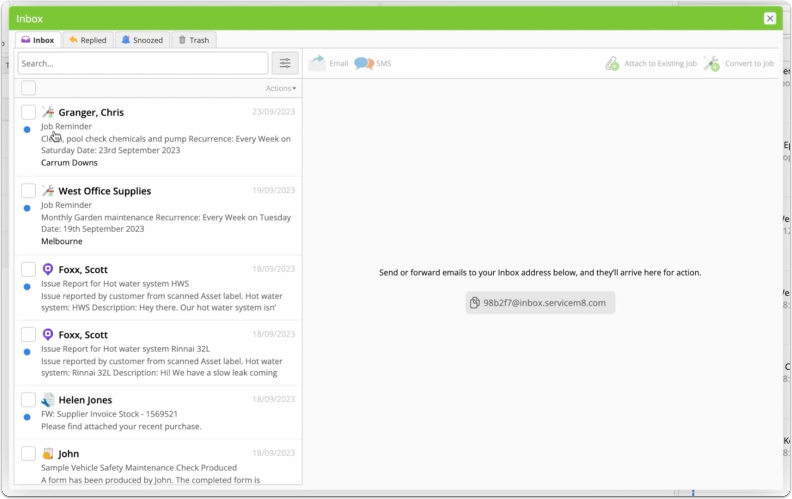Open the Issue Report for Hot water system HWS
792x499 pixels.
click(x=158, y=288)
